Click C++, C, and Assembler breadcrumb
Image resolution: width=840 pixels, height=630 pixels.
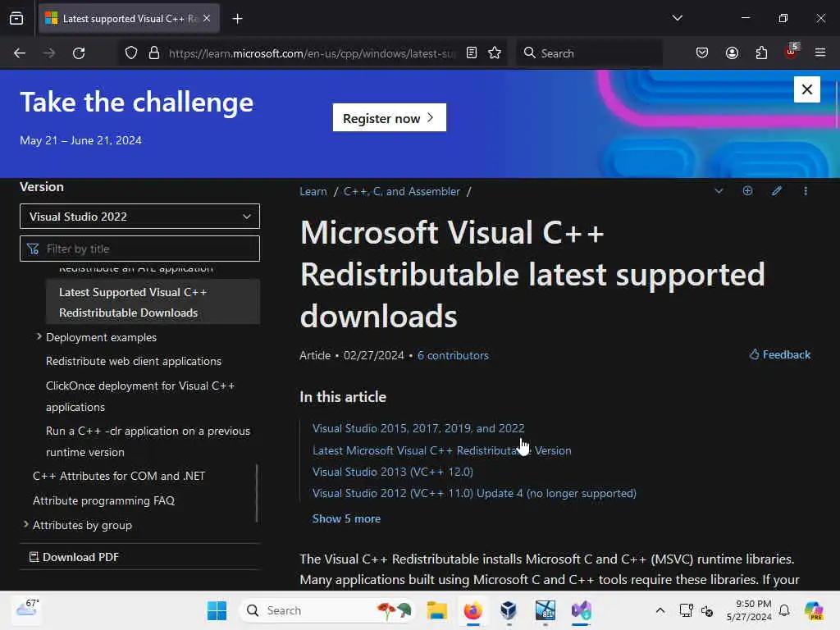click(402, 191)
